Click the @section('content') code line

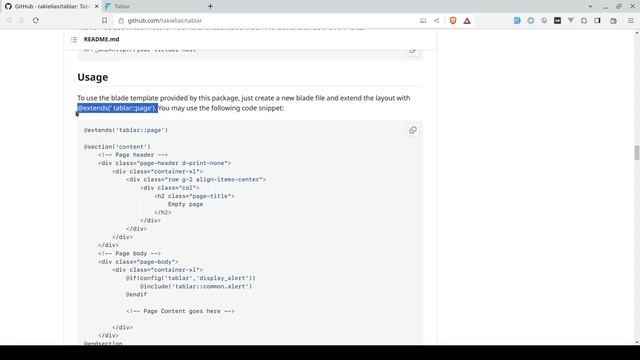(117, 147)
